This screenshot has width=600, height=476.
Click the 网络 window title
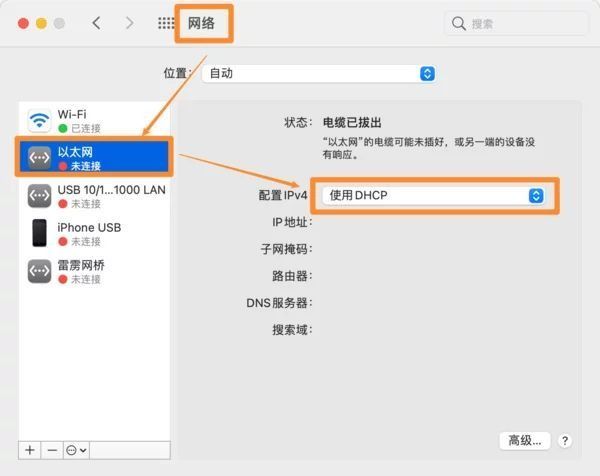point(201,23)
